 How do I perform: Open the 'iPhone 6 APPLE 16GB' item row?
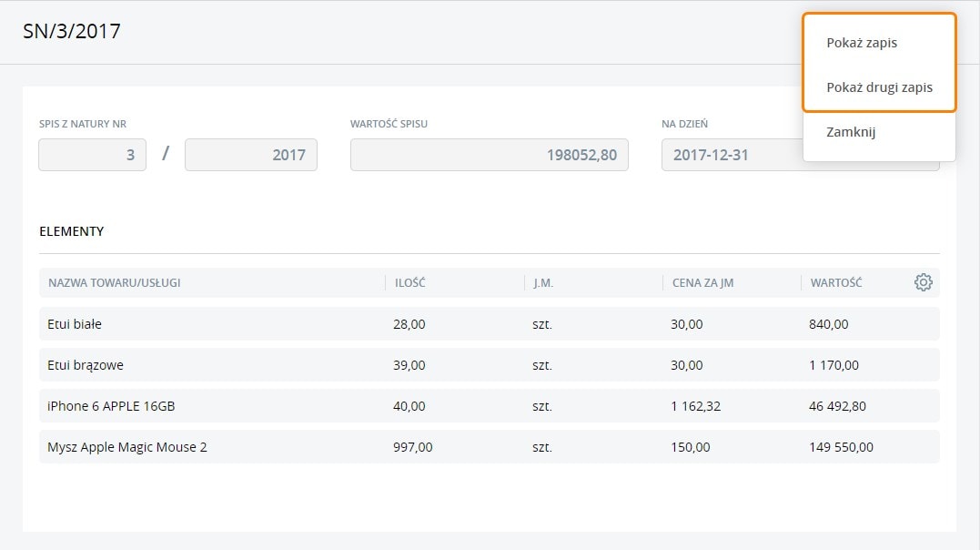point(111,406)
